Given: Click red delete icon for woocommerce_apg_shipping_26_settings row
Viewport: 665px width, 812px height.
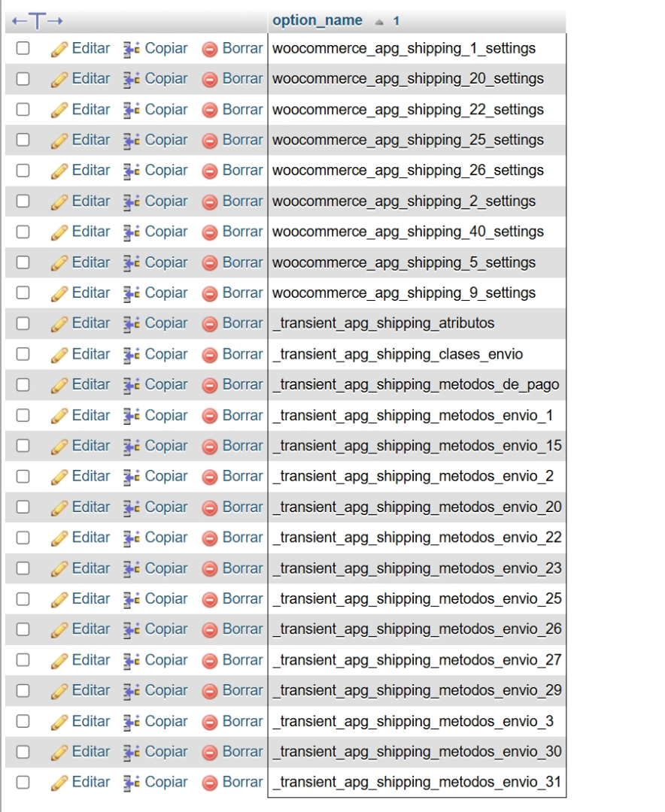Looking at the screenshot, I should (x=210, y=171).
